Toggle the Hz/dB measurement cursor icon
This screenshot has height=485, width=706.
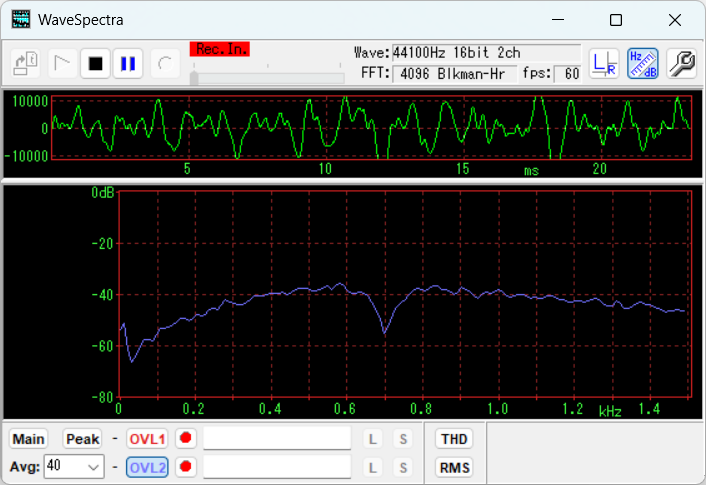coord(643,63)
